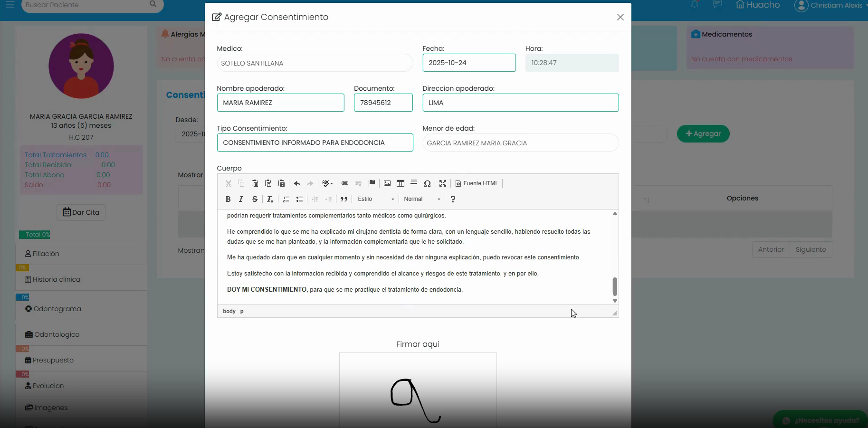Open Presupuesto in sidebar
868x428 pixels.
81,360
